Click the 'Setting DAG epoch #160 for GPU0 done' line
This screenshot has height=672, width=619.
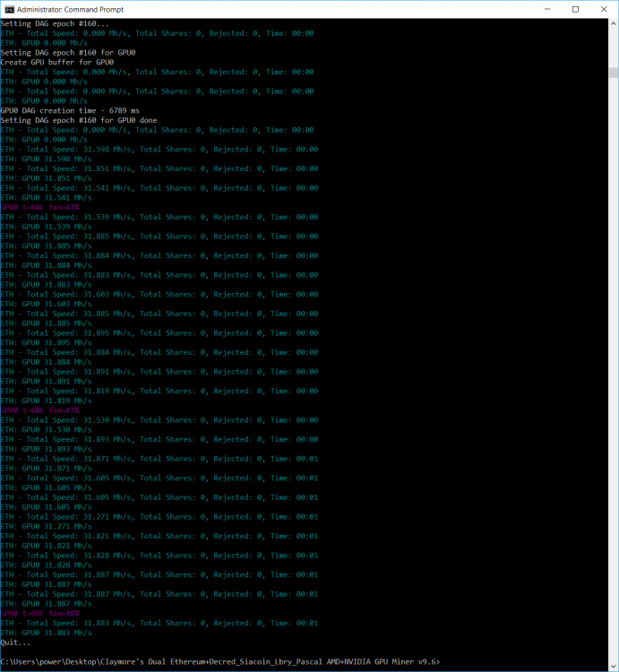pyautogui.click(x=78, y=120)
